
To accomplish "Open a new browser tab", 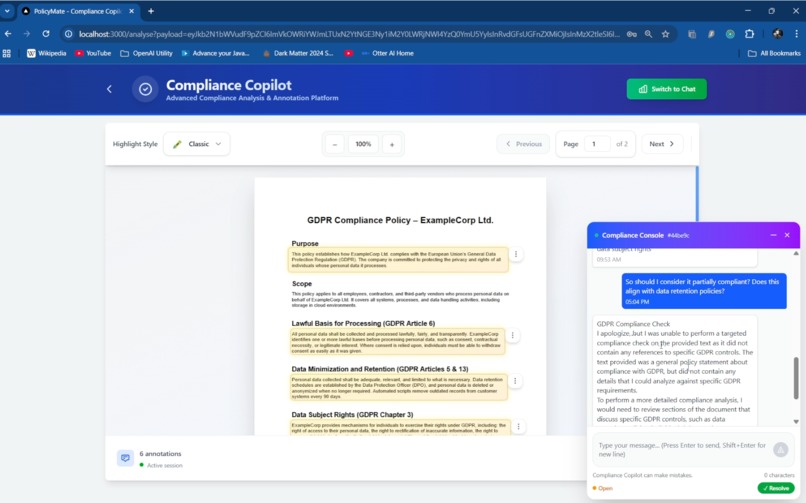I will (x=151, y=11).
